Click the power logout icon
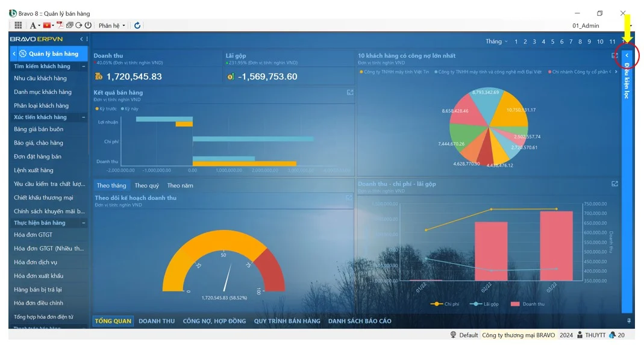Screen dimensions: 644x345 pos(88,25)
